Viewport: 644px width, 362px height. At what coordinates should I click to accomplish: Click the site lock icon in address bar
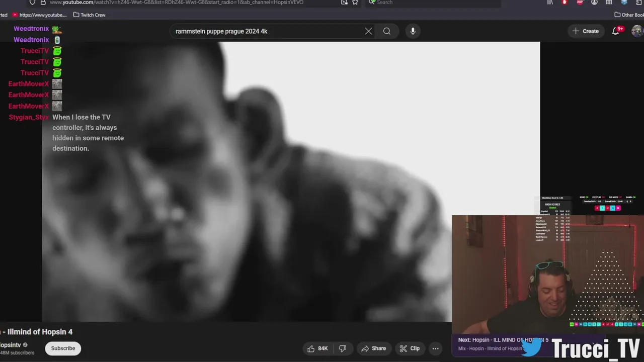(x=42, y=3)
